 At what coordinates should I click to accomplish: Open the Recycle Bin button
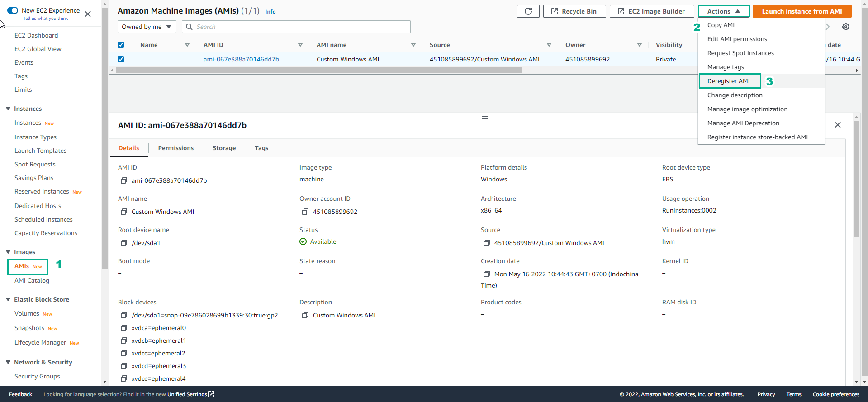[x=574, y=11]
